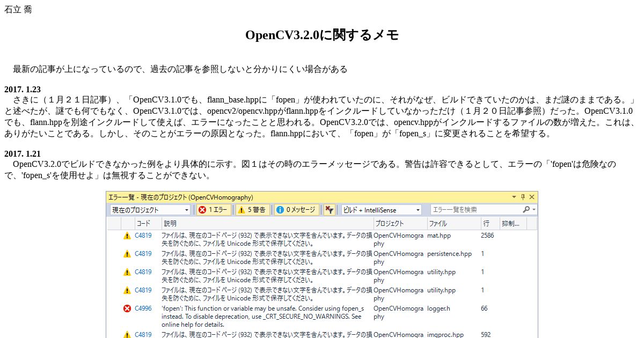Select the mat.hpp file cell
This screenshot has width=644, height=338.
click(439, 236)
